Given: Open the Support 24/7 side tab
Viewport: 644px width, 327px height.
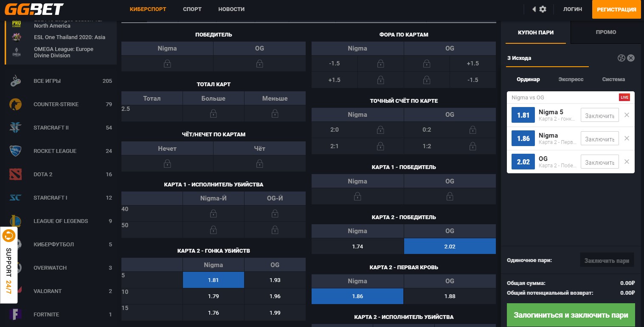Looking at the screenshot, I should pyautogui.click(x=8, y=265).
